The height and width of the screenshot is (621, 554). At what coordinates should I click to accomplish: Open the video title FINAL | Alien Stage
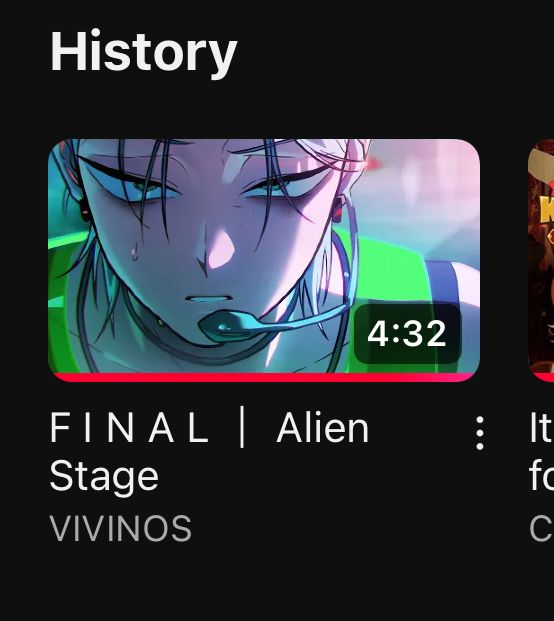pos(209,452)
